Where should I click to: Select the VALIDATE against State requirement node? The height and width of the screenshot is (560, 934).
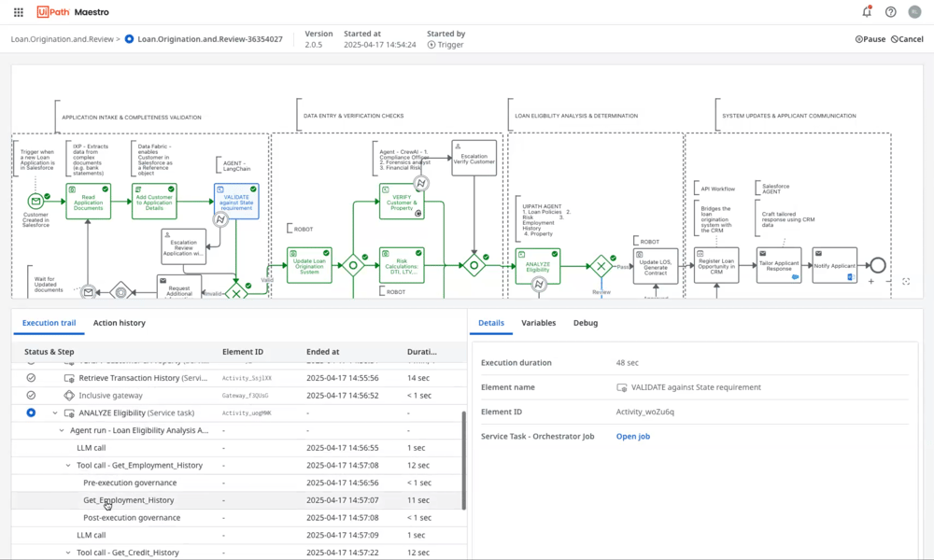[x=236, y=202]
